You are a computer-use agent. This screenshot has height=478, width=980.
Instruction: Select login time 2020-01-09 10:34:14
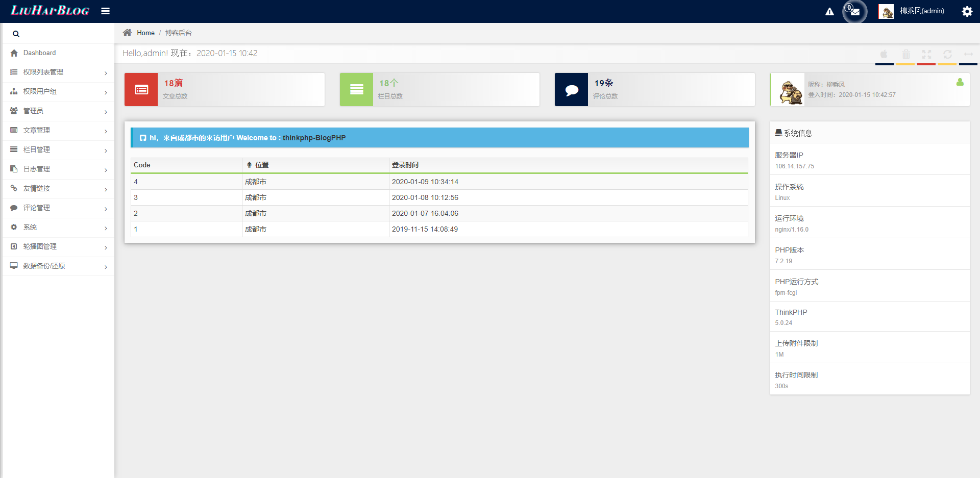tap(425, 182)
